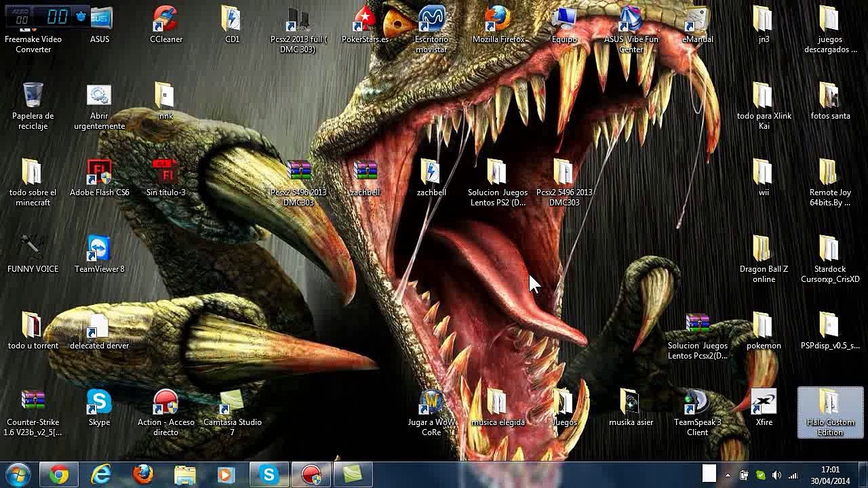The width and height of the screenshot is (868, 488).
Task: Select the zachbell WinRAR archive
Action: (365, 178)
